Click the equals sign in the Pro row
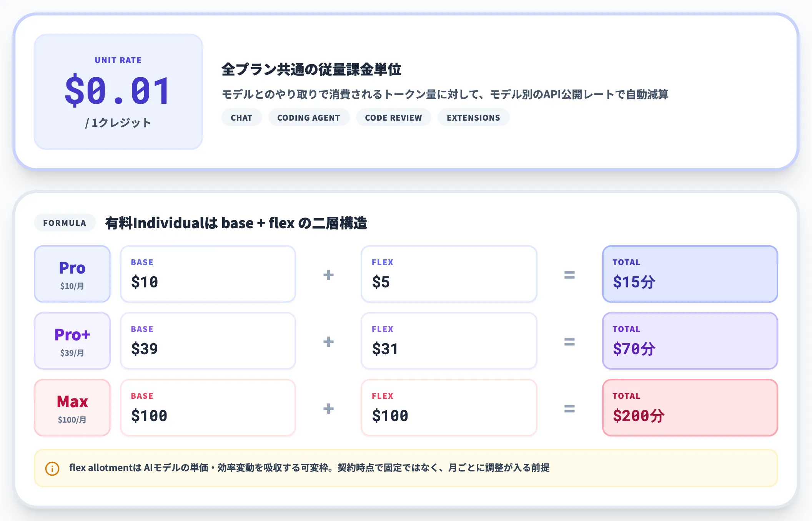Image resolution: width=812 pixels, height=521 pixels. [569, 275]
